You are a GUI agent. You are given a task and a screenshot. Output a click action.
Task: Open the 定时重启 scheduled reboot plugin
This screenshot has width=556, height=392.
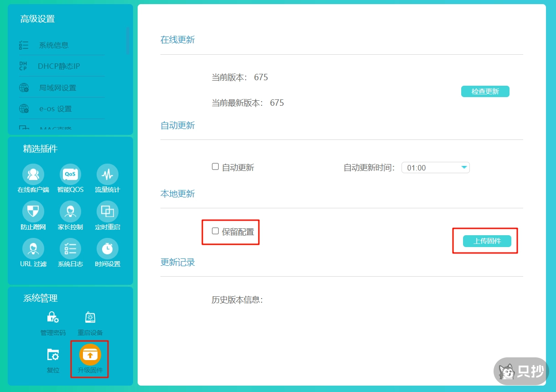click(107, 215)
